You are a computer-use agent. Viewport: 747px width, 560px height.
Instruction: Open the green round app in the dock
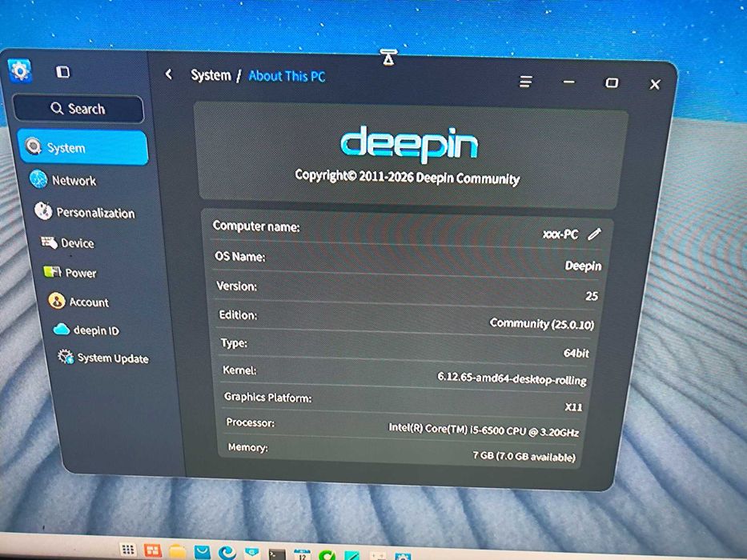pos(327,554)
